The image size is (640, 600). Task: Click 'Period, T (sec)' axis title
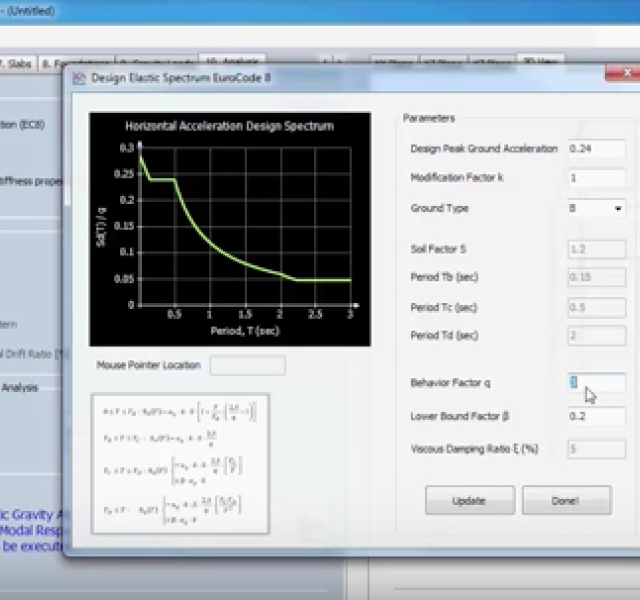(245, 331)
